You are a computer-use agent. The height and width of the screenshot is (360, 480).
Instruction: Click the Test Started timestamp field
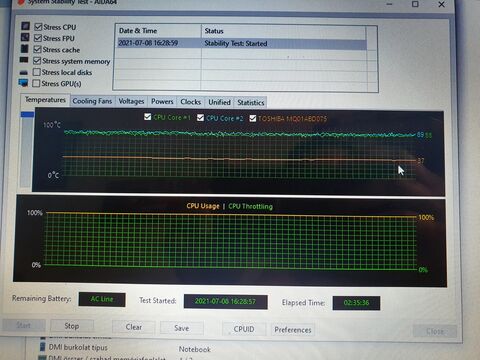(x=225, y=301)
